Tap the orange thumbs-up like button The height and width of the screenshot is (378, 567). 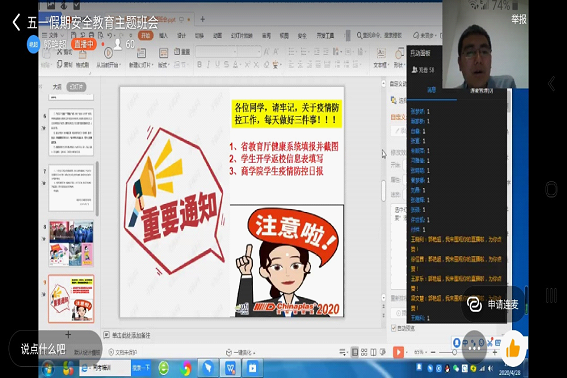click(x=513, y=349)
